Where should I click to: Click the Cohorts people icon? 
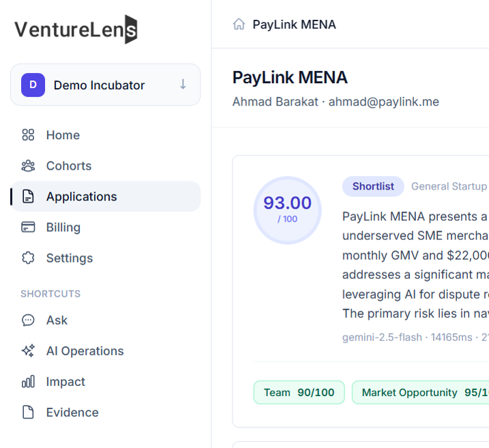click(28, 166)
